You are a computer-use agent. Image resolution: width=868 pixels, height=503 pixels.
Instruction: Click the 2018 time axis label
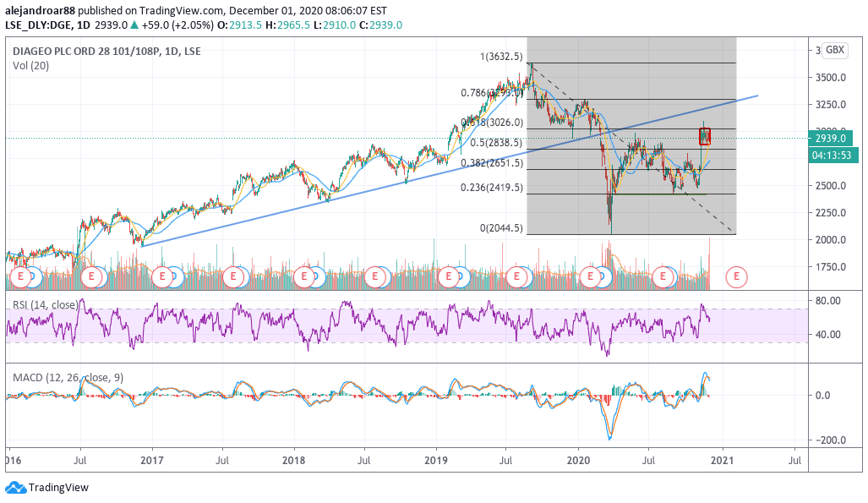pyautogui.click(x=293, y=461)
